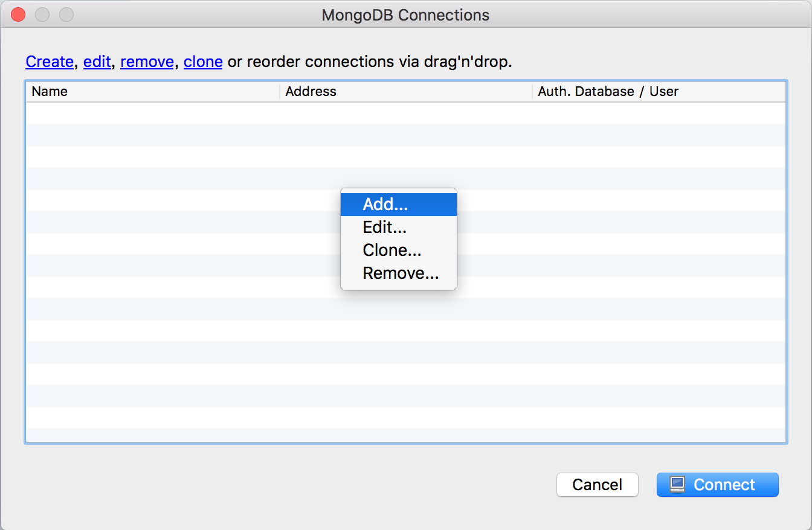Click the divider between Name and Address columns
This screenshot has height=530, width=812.
280,92
